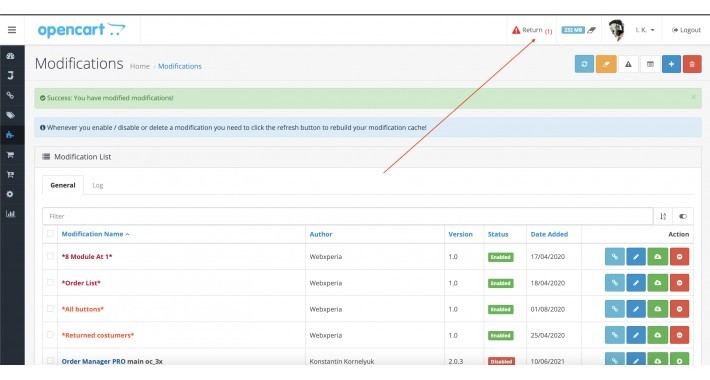Open the Reports bar-chart sidebar icon
Viewport: 710px width, 380px height.
[10, 214]
